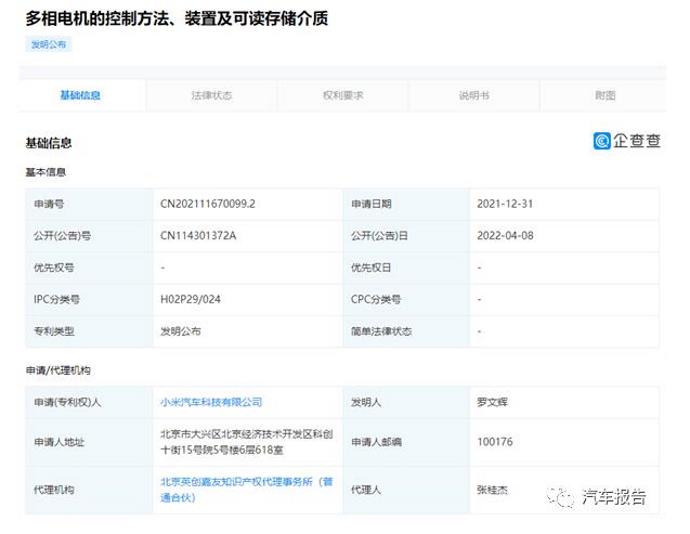
Task: Click application number CN202111670099.2
Action: 215,203
